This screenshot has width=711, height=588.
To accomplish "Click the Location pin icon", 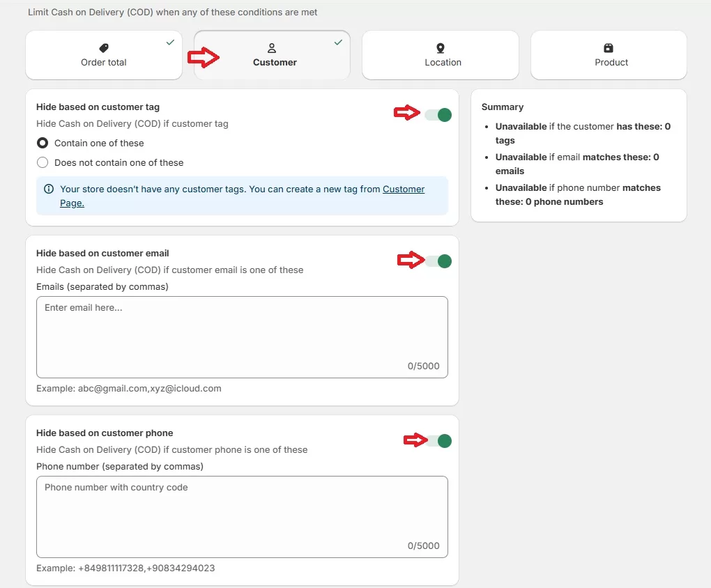I will [441, 48].
